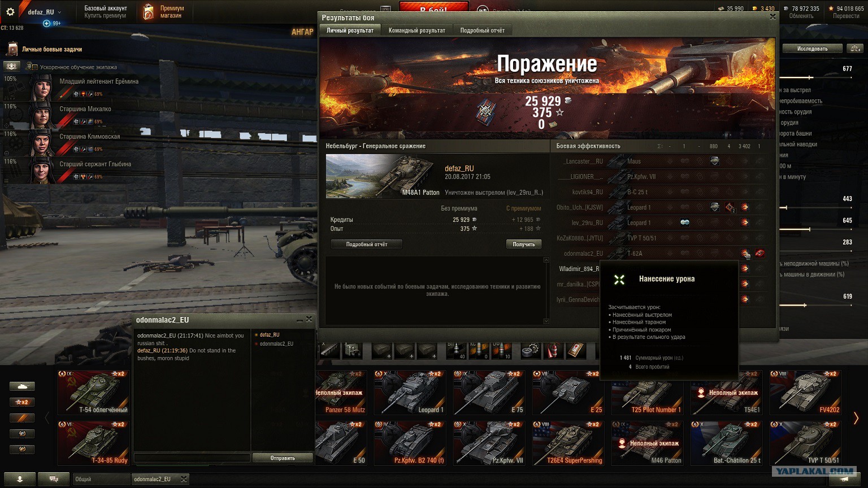Expand the defaz_RU account dropdown

pyautogui.click(x=59, y=12)
